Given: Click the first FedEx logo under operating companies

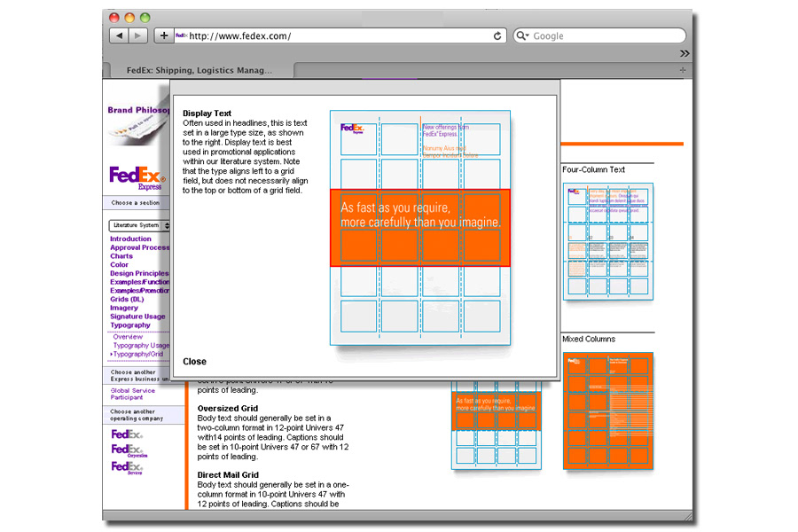Looking at the screenshot, I should pyautogui.click(x=127, y=434).
